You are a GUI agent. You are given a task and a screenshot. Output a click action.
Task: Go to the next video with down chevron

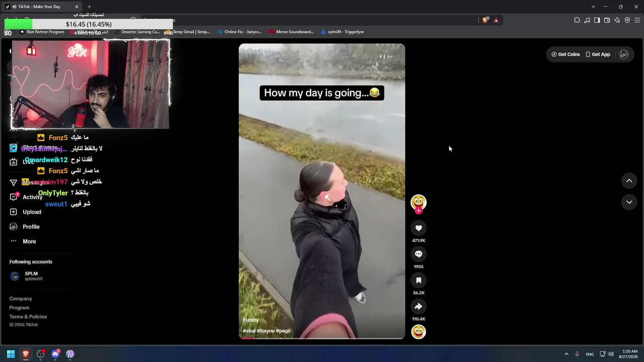coord(629,202)
